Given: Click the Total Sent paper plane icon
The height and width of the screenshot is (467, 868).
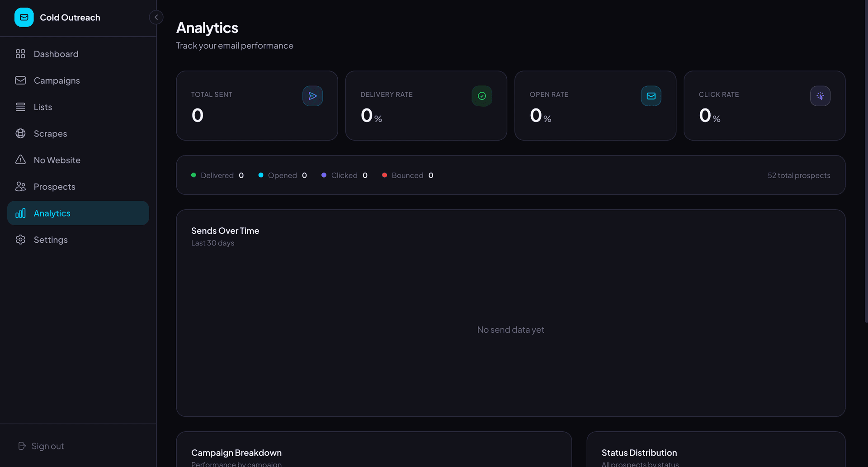Looking at the screenshot, I should 312,96.
